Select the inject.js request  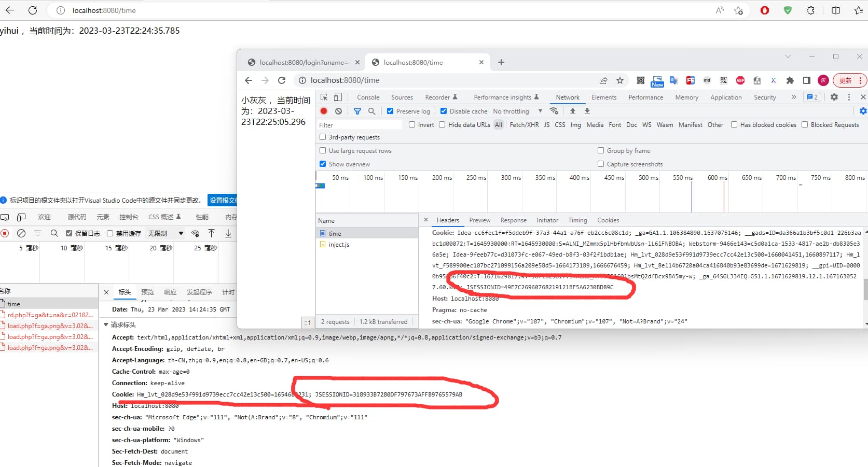(x=339, y=245)
